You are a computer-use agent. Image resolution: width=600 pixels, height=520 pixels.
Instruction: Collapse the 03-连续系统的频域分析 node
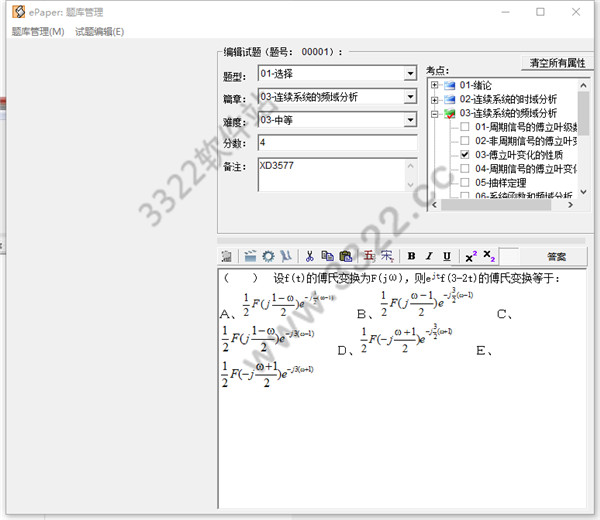tap(434, 114)
